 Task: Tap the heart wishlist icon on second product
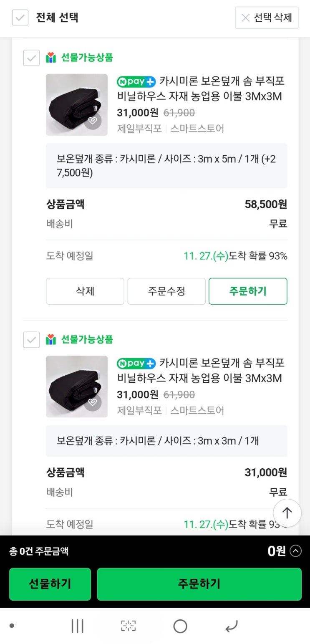(x=93, y=402)
